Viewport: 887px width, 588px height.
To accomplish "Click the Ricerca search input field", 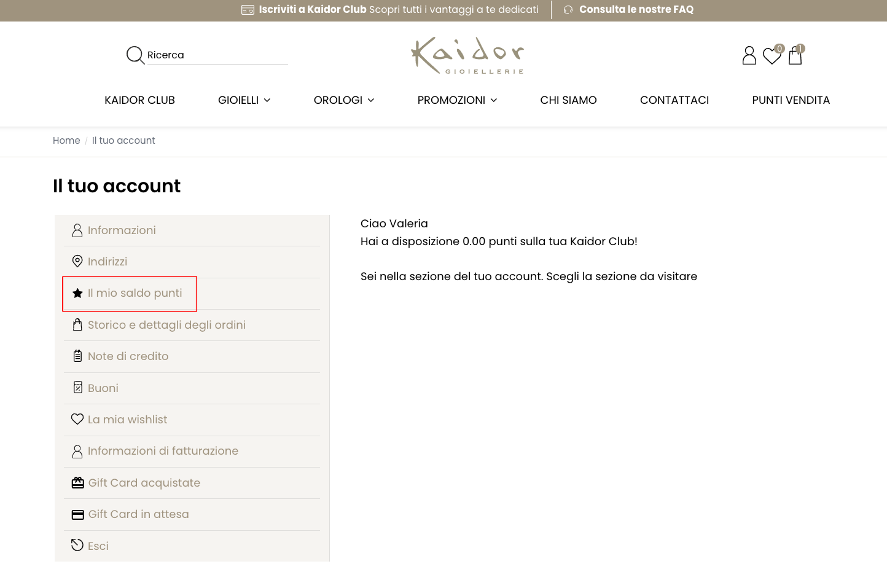I will coord(217,55).
